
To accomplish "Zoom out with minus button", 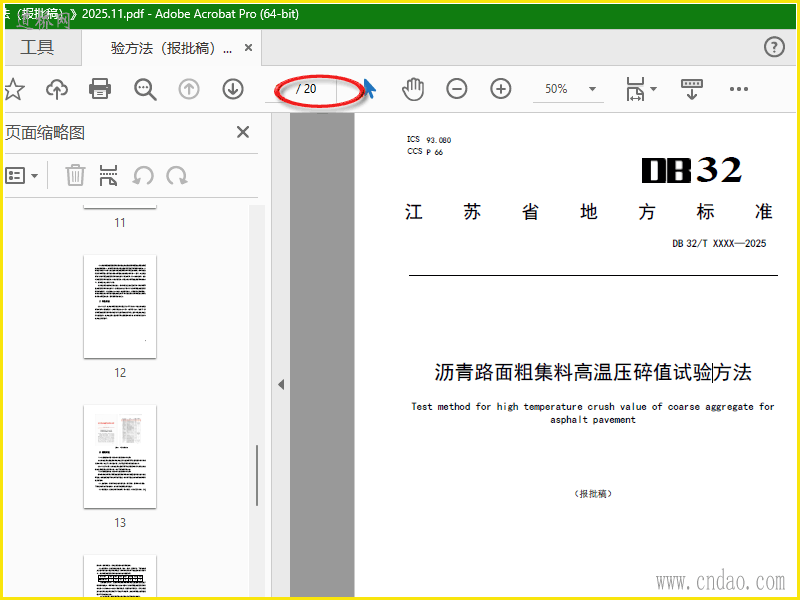I will (457, 89).
